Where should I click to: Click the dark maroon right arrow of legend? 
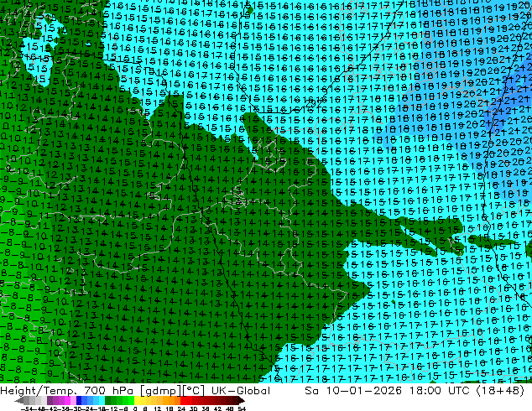click(x=242, y=400)
